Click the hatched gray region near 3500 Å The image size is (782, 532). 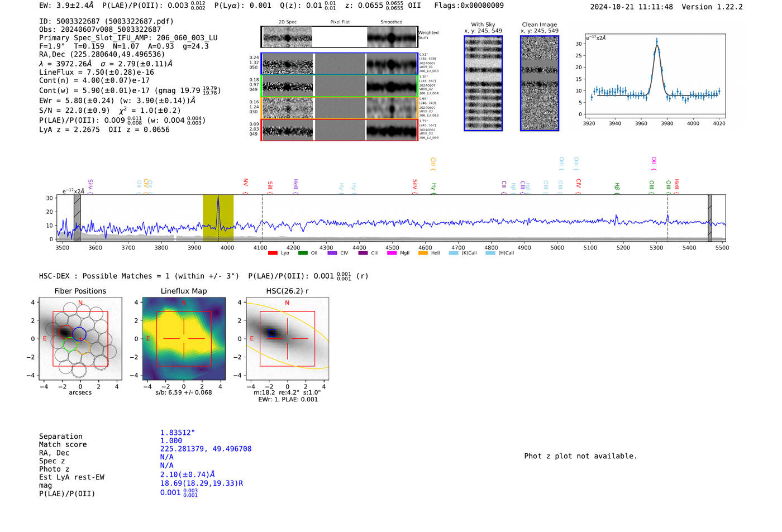[77, 218]
